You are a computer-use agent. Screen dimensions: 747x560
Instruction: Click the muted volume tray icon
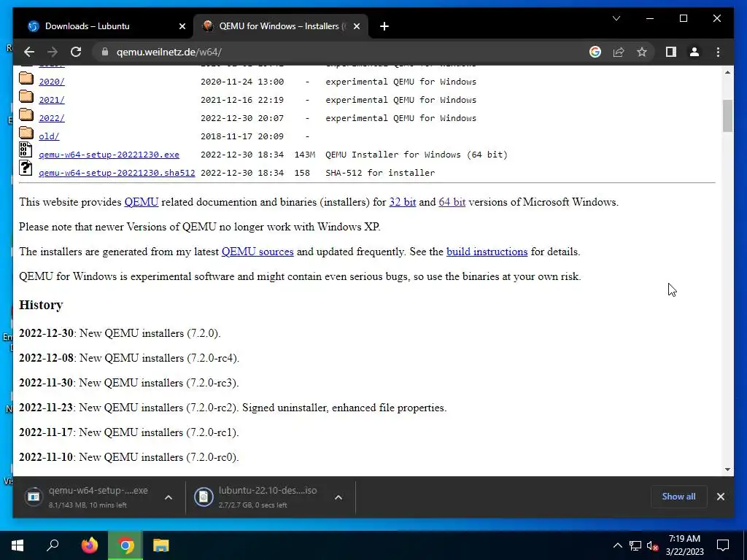[653, 545]
